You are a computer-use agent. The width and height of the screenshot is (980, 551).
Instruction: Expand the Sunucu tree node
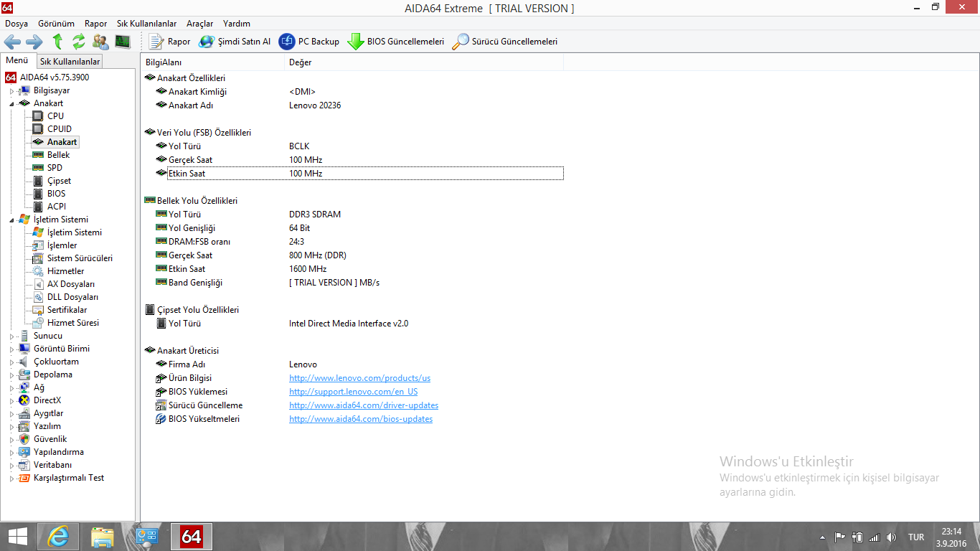click(11, 336)
